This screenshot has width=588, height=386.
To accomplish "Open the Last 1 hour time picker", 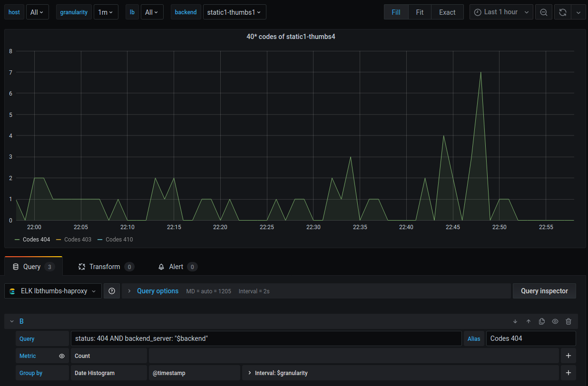I will tap(501, 12).
